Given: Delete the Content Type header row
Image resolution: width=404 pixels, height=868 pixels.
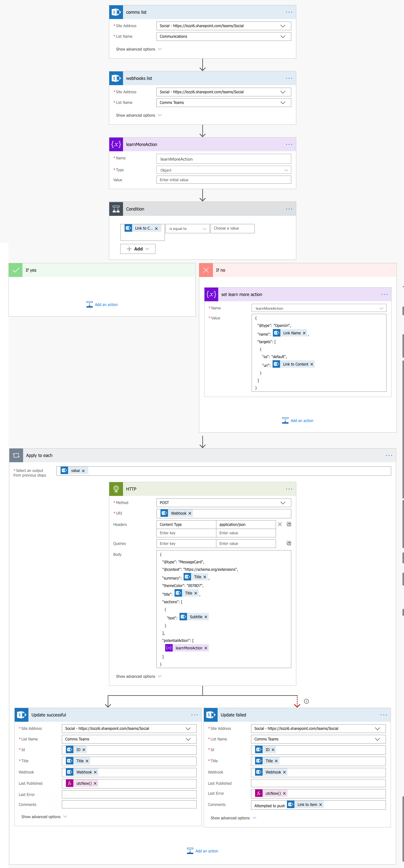Looking at the screenshot, I should tap(279, 524).
